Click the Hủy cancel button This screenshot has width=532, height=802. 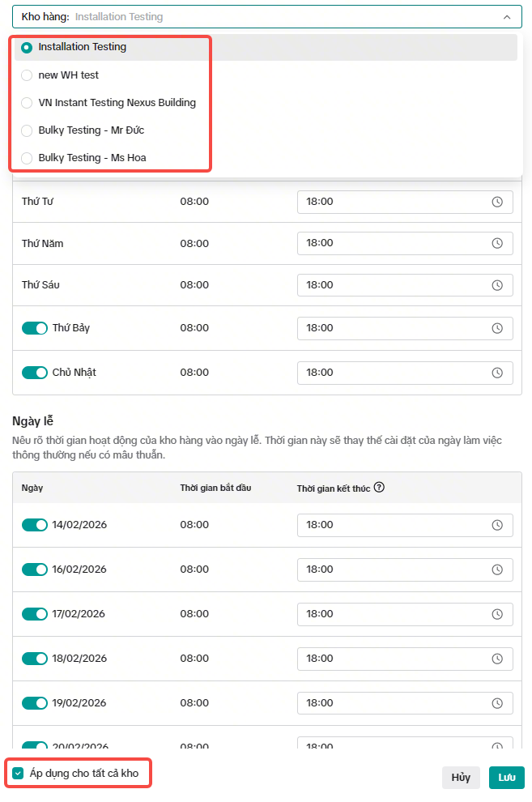[461, 778]
